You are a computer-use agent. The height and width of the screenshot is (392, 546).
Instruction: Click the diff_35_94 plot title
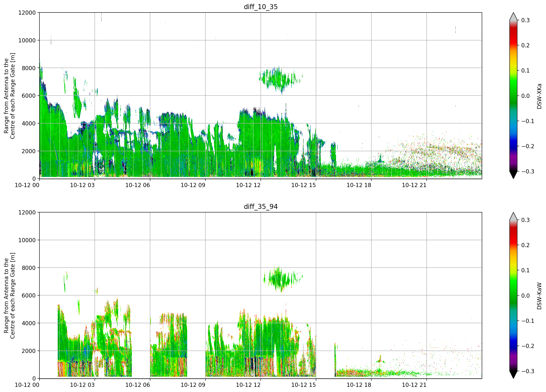click(x=261, y=207)
